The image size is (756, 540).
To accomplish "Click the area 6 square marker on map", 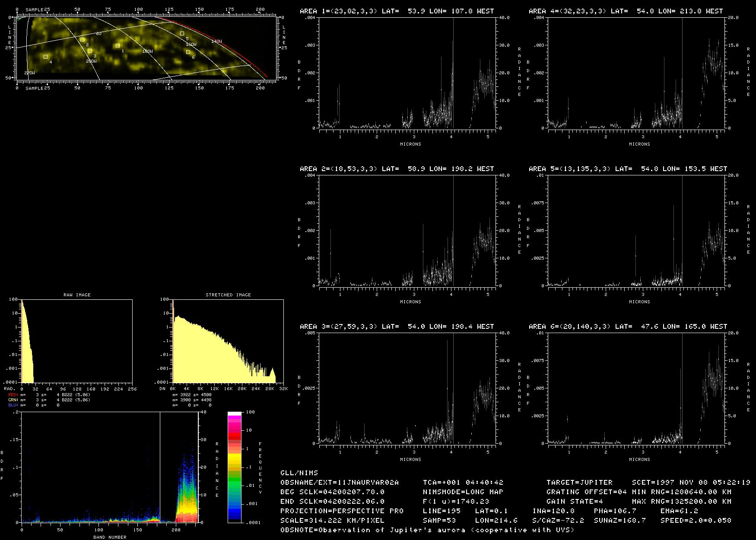I will 188,52.
